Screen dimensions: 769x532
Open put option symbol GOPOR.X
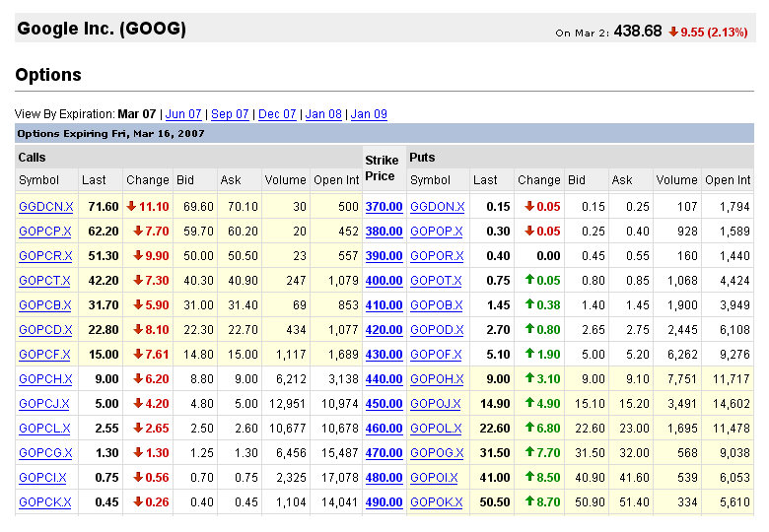[437, 256]
